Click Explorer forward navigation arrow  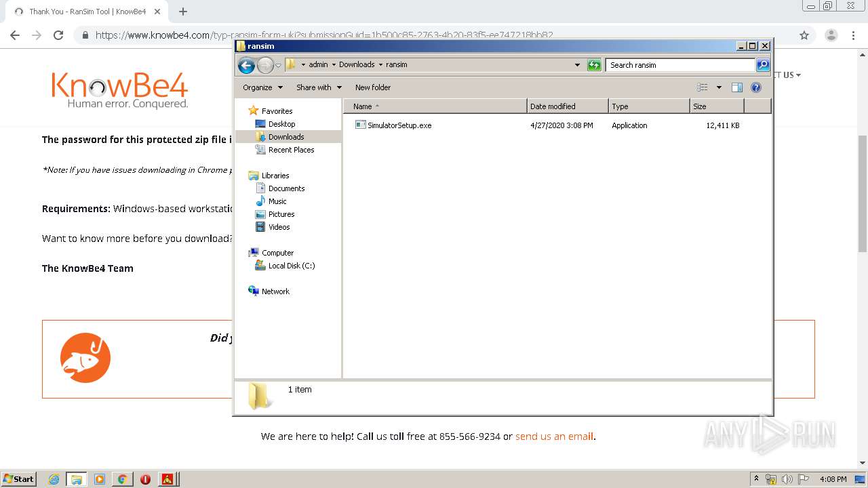265,65
